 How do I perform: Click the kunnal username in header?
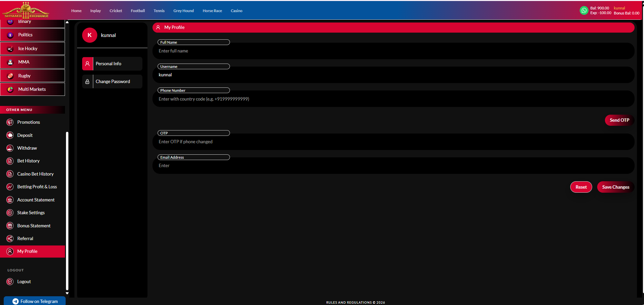pos(619,8)
